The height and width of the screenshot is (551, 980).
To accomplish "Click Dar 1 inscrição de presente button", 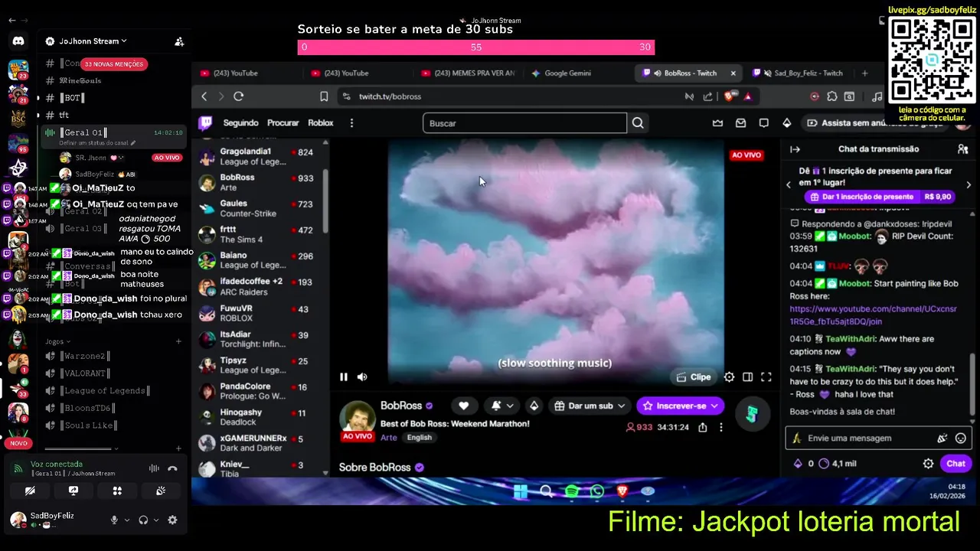I will click(x=878, y=197).
